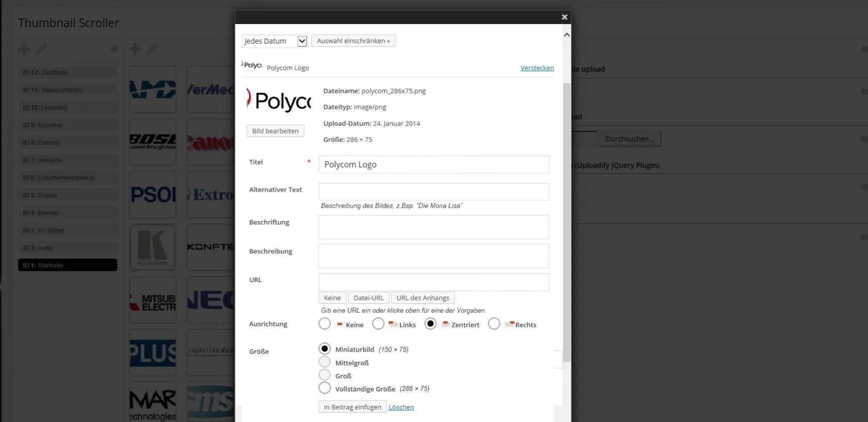The image size is (868, 422).
Task: Click the Datei-URL button
Action: coord(368,298)
